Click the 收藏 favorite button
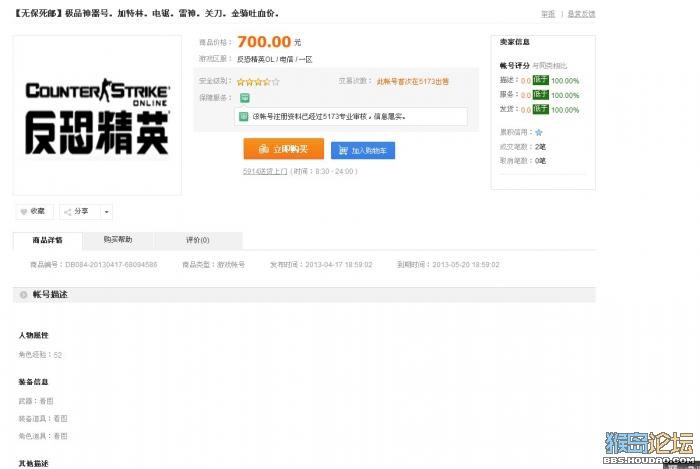Viewport: 700px width, 469px height. (x=34, y=212)
